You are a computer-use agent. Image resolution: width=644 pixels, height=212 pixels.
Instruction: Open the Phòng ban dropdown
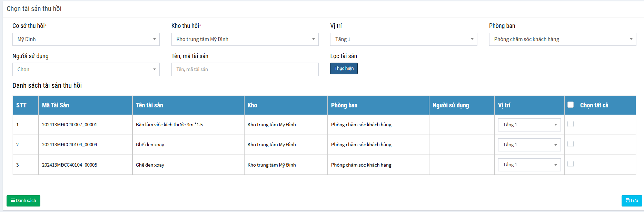[563, 39]
